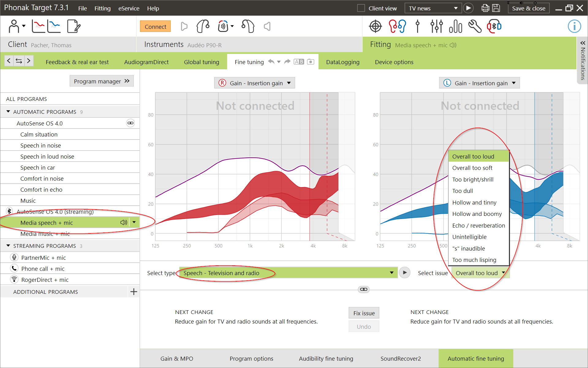Open the Fitting menu
The image size is (588, 368).
pyautogui.click(x=102, y=8)
